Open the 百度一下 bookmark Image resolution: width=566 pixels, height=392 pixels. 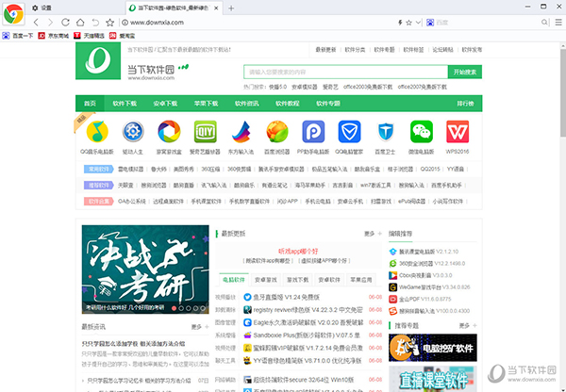click(18, 36)
